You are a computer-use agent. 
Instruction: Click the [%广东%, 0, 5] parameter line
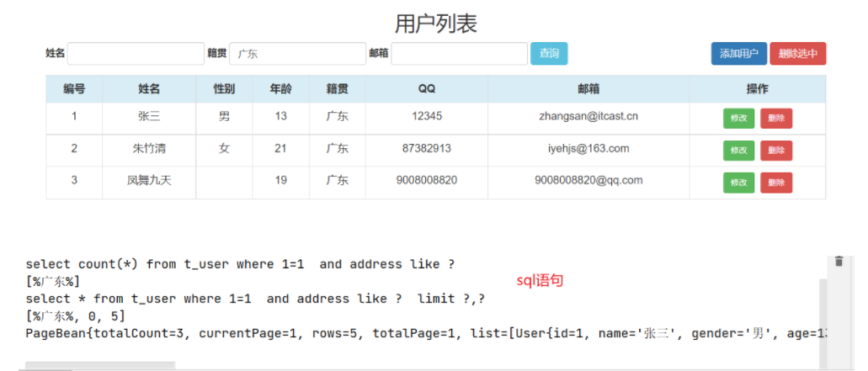tap(75, 316)
